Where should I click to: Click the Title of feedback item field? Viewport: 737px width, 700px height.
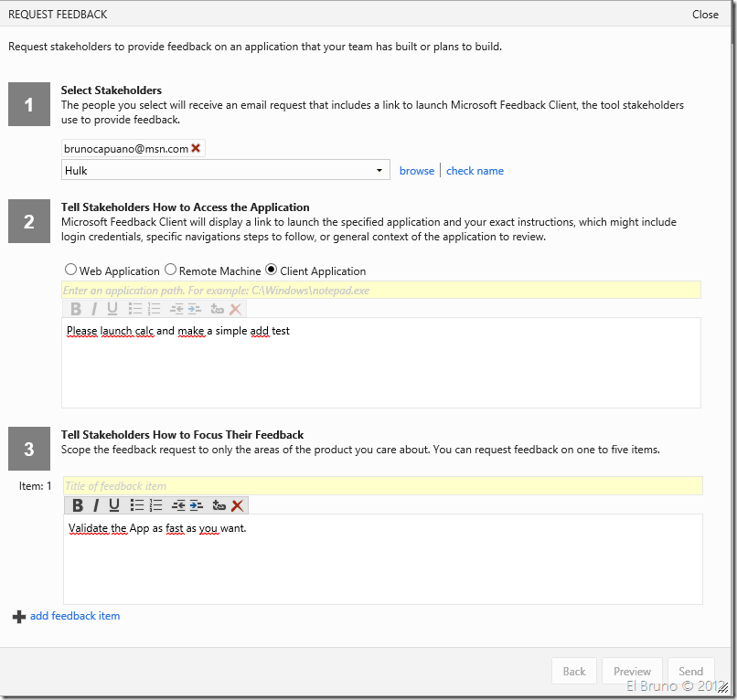point(382,486)
